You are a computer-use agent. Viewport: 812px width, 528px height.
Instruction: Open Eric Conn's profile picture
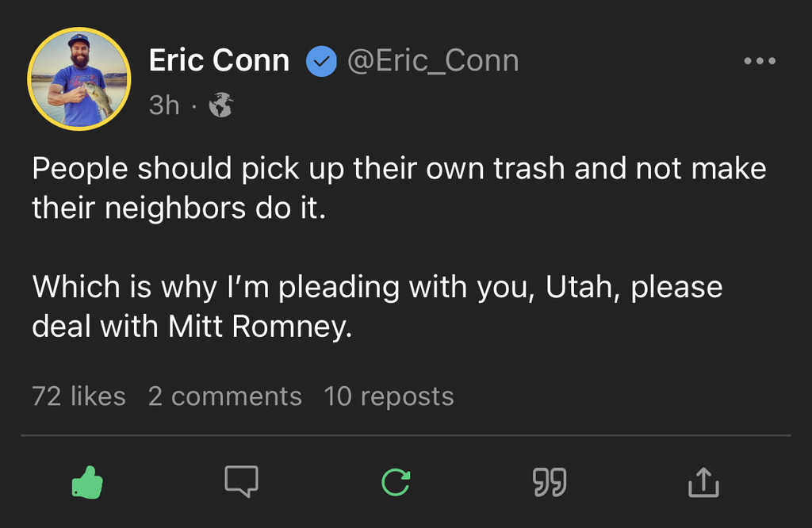[79, 79]
